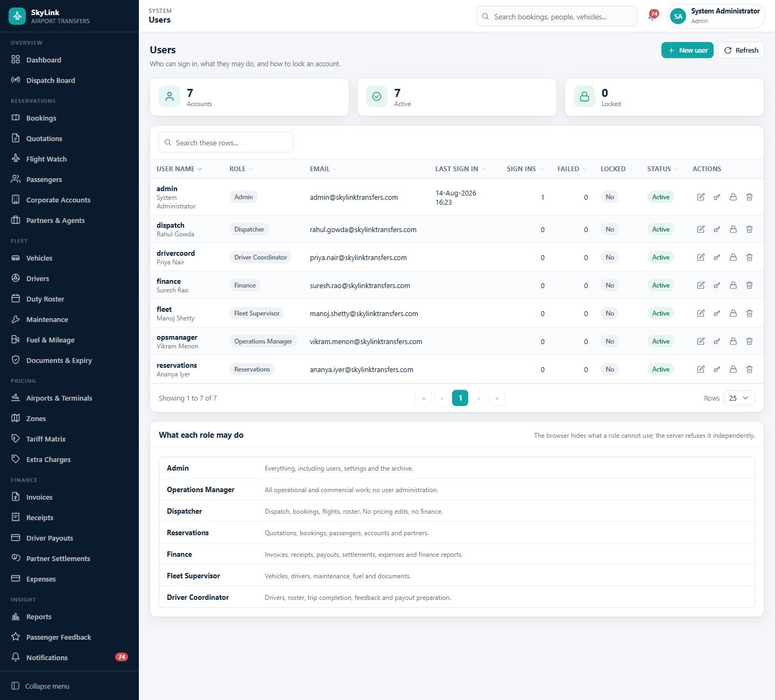Delete the opsmanager user
The height and width of the screenshot is (700, 775).
[749, 341]
